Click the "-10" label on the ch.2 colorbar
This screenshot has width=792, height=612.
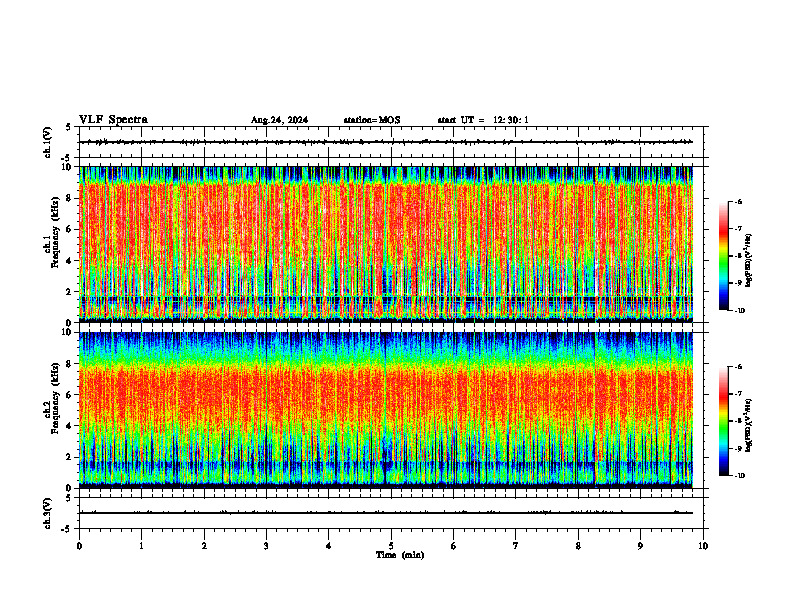click(x=739, y=476)
